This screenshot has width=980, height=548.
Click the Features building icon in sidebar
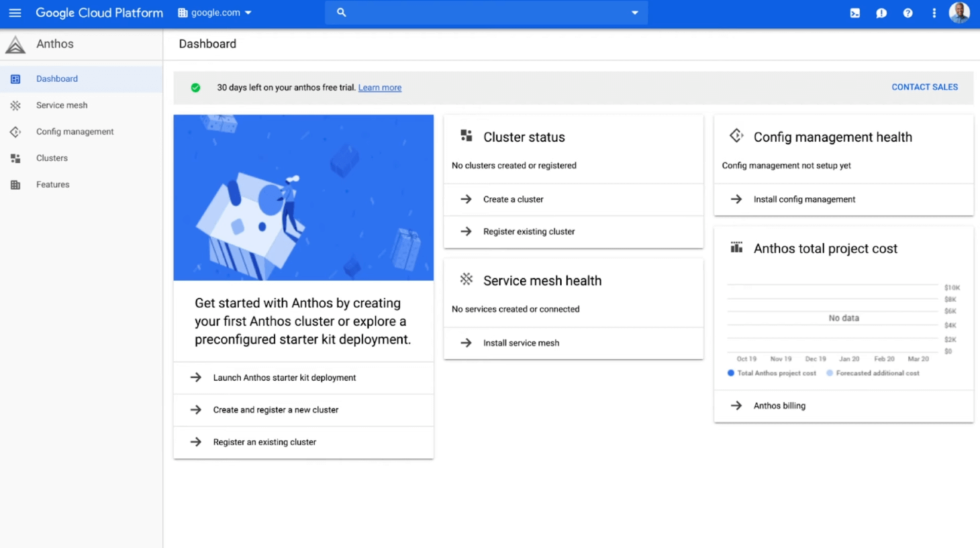point(15,184)
